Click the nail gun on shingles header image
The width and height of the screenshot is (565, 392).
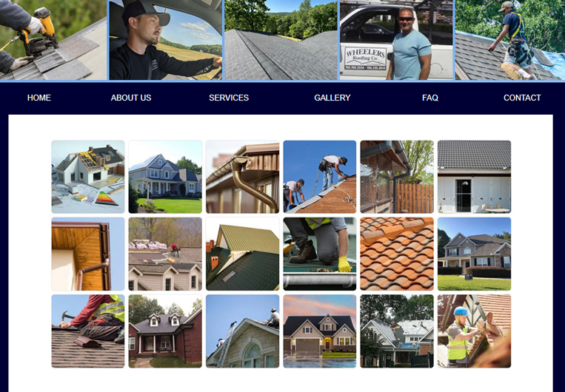[x=53, y=40]
